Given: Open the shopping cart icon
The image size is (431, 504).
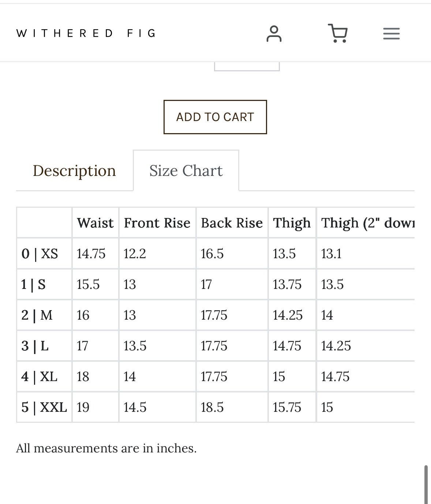Looking at the screenshot, I should pyautogui.click(x=337, y=33).
